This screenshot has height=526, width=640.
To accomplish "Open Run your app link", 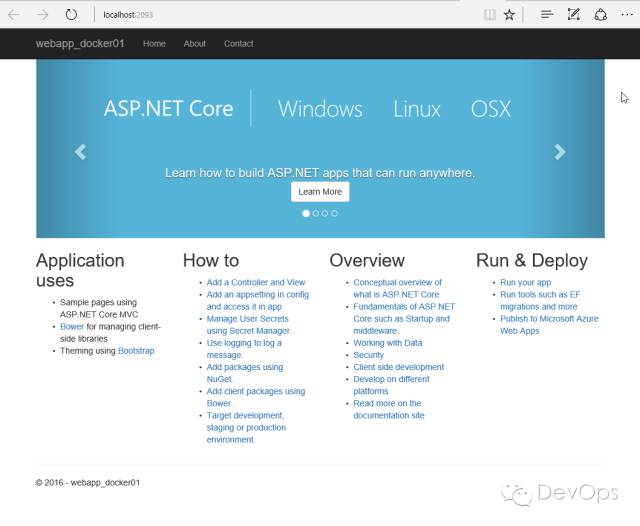I will [526, 282].
